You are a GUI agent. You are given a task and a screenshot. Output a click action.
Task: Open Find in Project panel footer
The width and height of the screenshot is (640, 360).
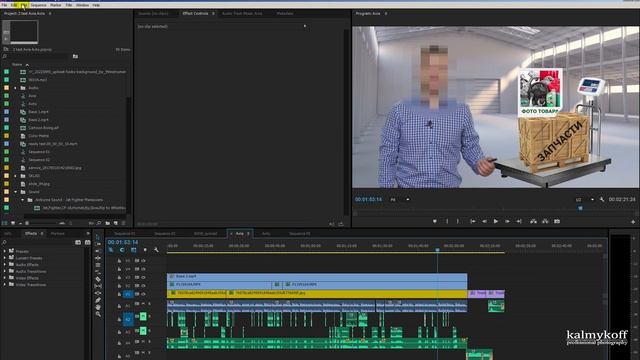pos(99,223)
